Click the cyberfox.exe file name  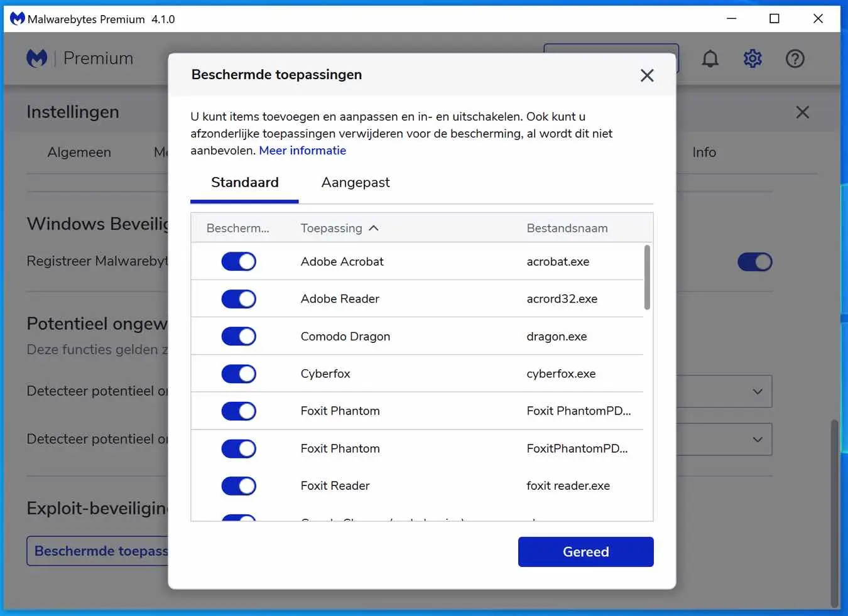pos(561,374)
